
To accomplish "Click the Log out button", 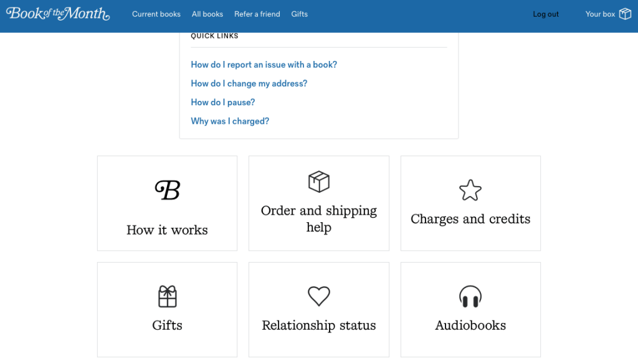I will point(545,14).
